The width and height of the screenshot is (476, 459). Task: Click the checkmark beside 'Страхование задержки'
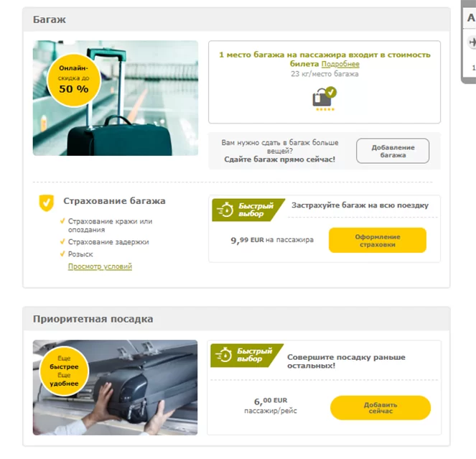click(x=62, y=241)
